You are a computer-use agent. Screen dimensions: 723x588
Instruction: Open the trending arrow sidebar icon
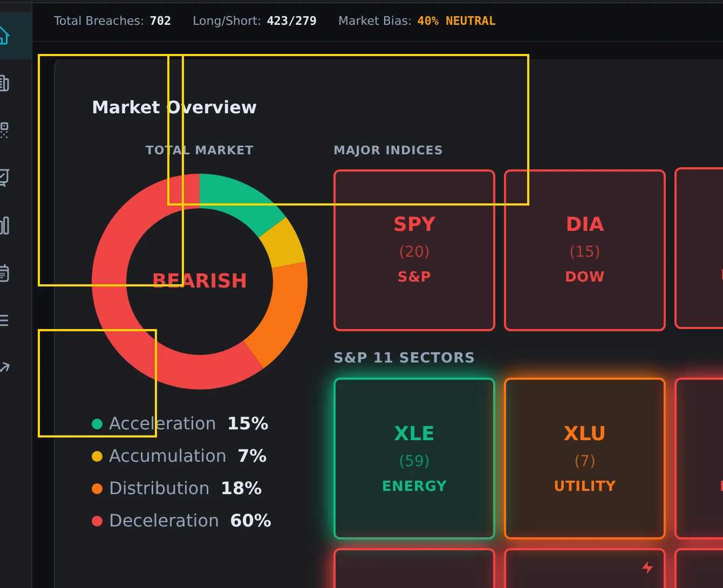click(x=4, y=367)
